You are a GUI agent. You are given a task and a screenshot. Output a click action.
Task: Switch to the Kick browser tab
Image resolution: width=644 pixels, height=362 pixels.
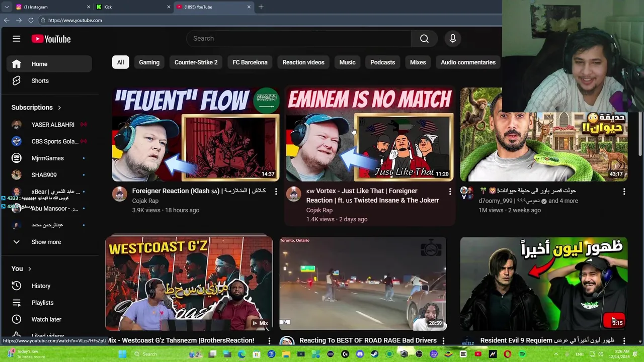133,7
